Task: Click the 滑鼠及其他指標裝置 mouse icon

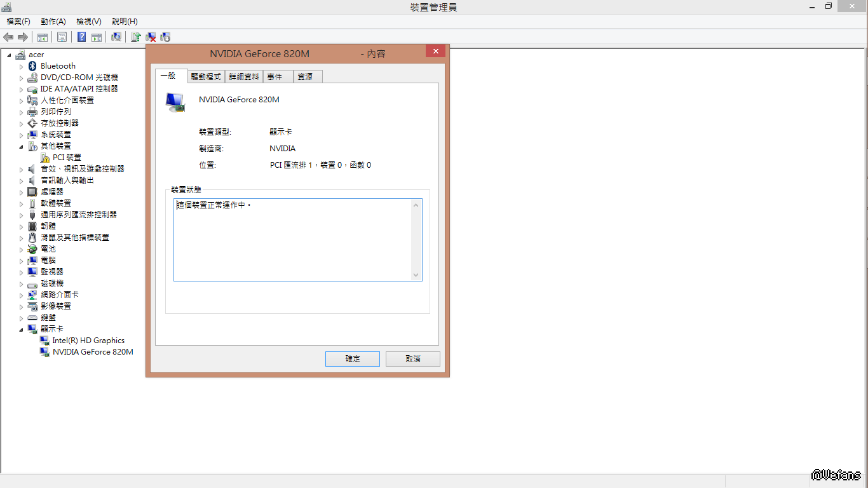Action: 32,238
